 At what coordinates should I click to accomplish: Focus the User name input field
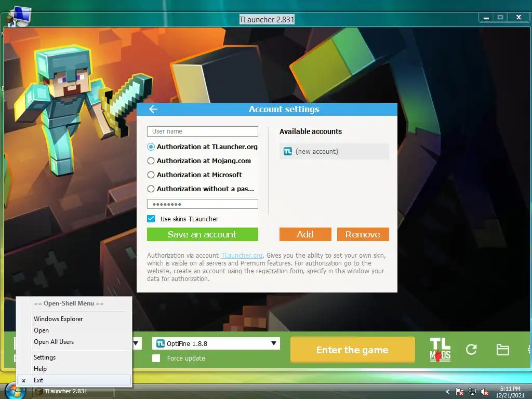[x=203, y=131]
